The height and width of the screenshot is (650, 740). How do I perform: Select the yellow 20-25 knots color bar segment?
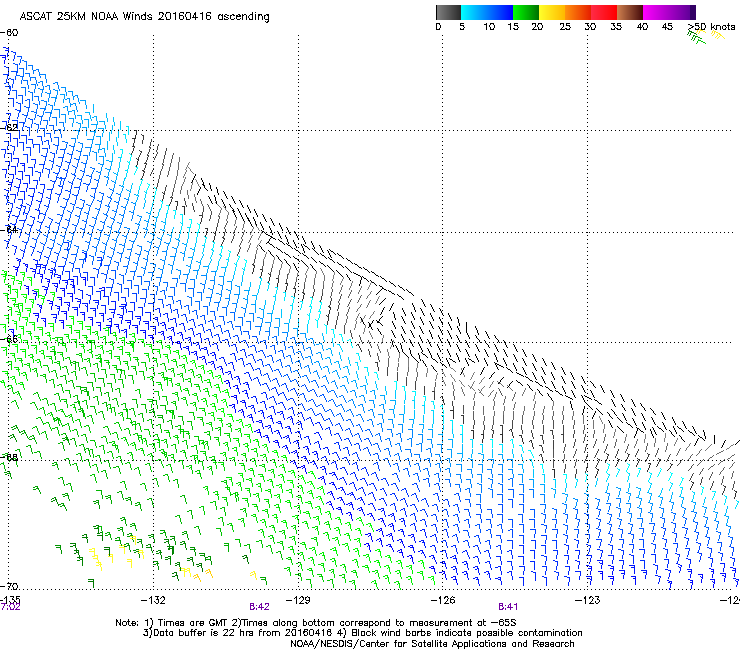552,12
